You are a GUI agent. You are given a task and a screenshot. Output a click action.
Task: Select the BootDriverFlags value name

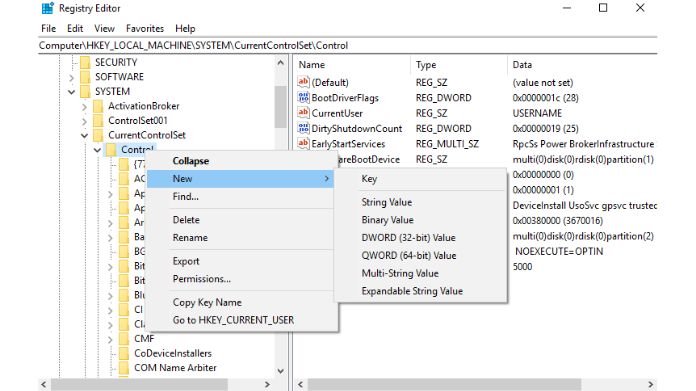point(345,98)
